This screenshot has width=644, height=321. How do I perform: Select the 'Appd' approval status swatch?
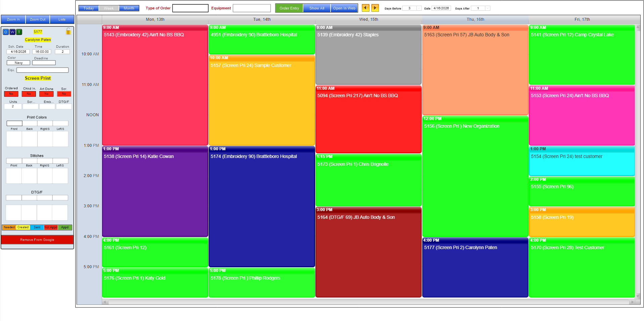[65, 227]
